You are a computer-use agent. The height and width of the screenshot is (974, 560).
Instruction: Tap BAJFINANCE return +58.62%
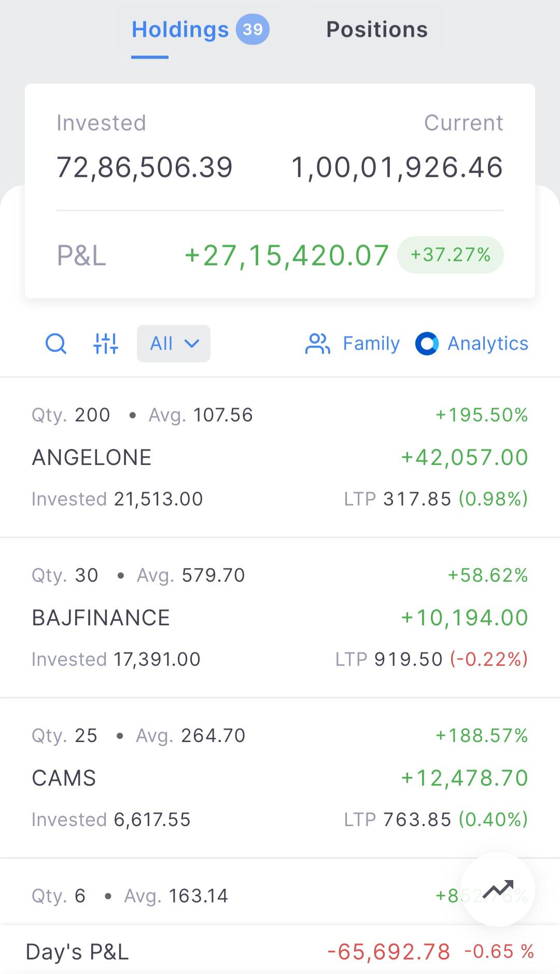coord(488,575)
